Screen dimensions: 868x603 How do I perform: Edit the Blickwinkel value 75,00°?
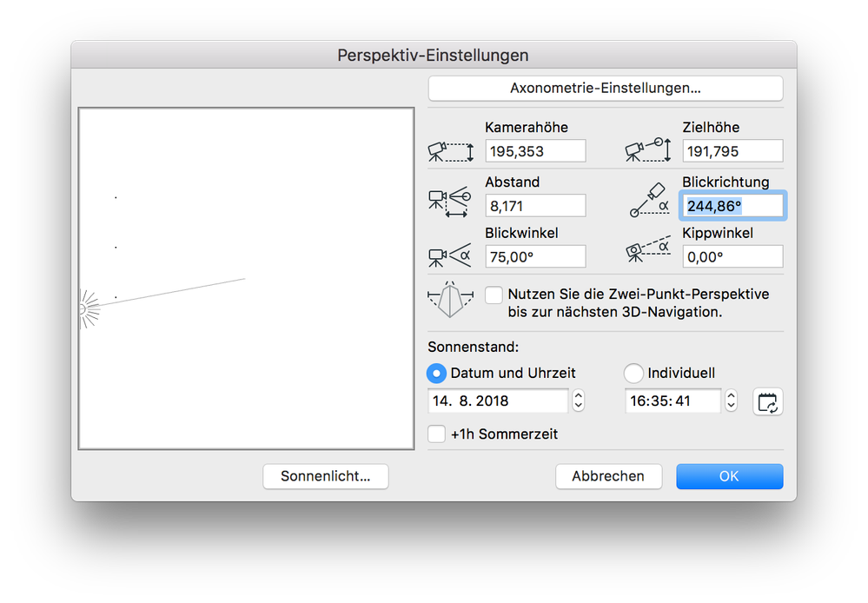(535, 257)
